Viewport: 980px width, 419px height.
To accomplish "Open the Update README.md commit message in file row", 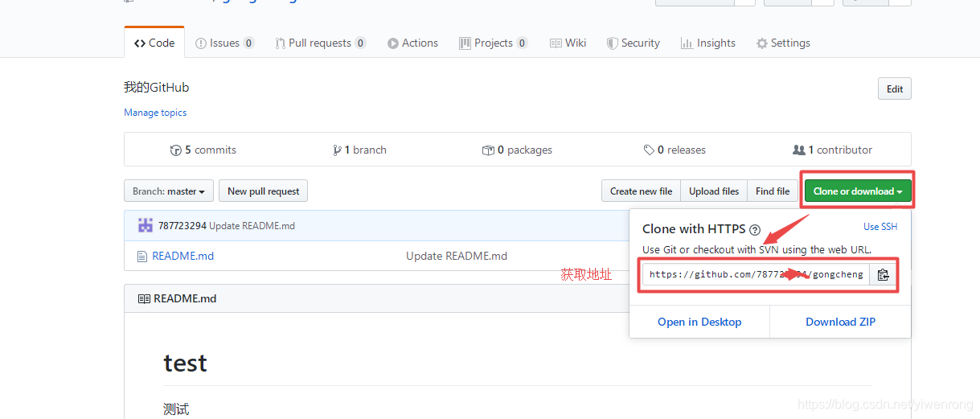I will coord(457,256).
